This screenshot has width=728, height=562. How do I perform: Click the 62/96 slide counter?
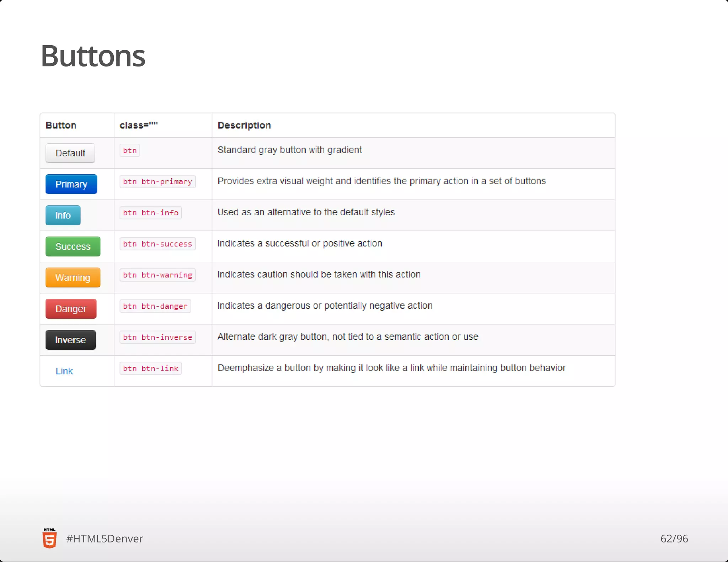674,539
